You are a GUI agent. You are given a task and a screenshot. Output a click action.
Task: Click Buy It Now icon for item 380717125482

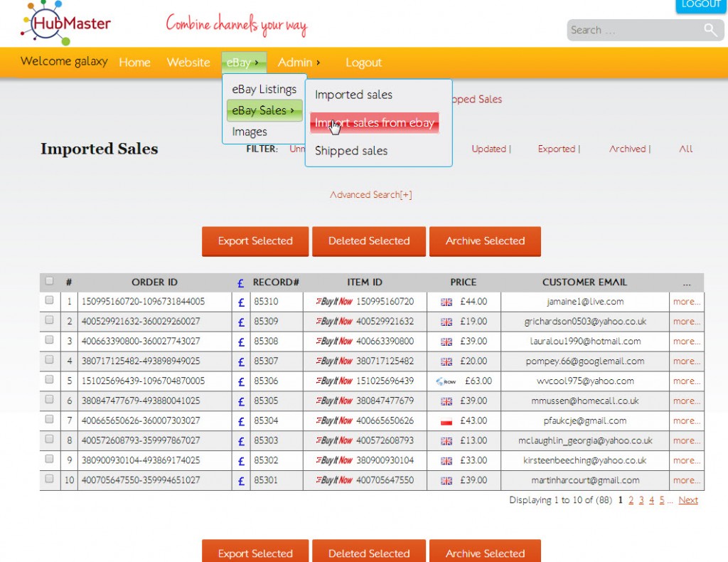click(x=334, y=361)
